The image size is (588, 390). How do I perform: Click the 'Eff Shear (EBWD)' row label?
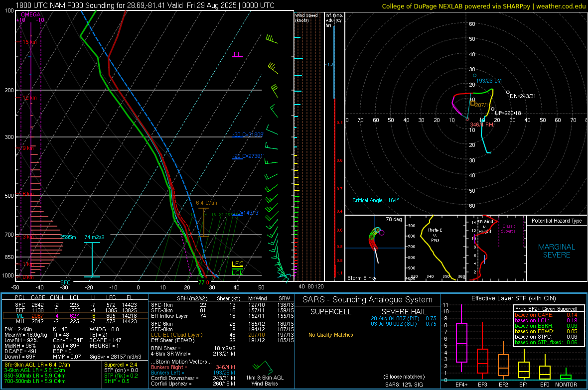click(173, 341)
